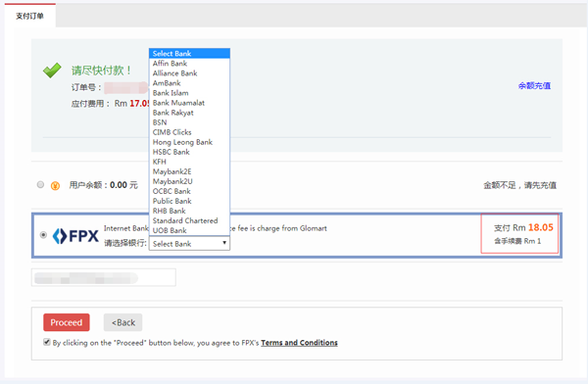Select the 用户余额 radio button
The image size is (588, 384).
(x=40, y=184)
